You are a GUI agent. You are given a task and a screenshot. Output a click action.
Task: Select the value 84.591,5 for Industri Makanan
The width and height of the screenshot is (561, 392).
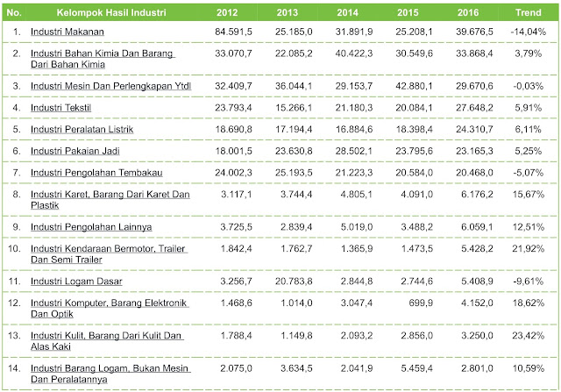click(233, 32)
